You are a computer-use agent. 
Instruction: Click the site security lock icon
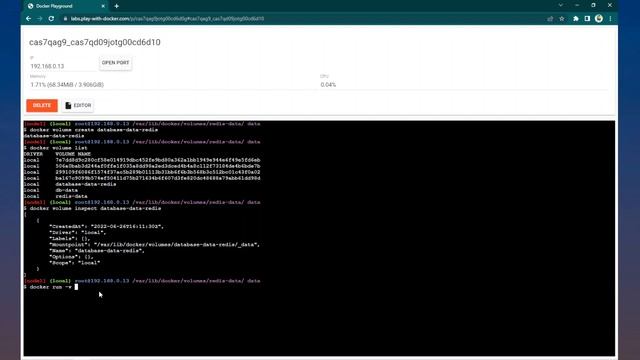point(65,19)
